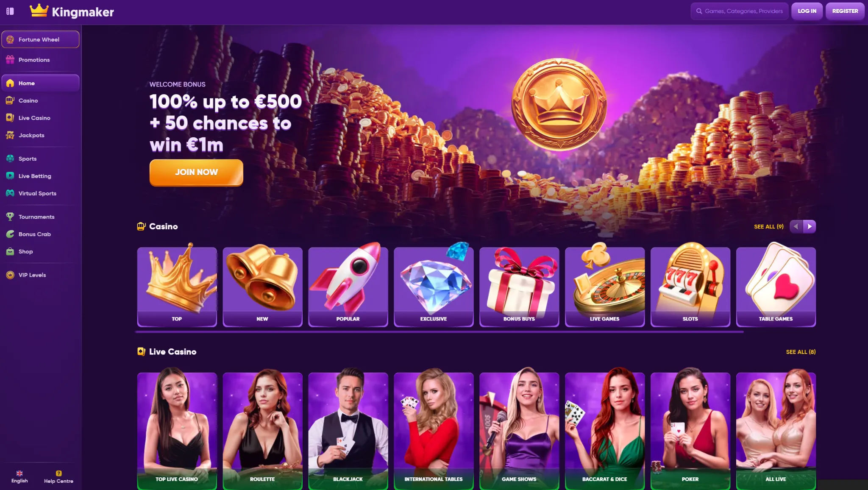This screenshot has height=490, width=868.
Task: Open the Fortune Wheel from sidebar
Action: 40,39
